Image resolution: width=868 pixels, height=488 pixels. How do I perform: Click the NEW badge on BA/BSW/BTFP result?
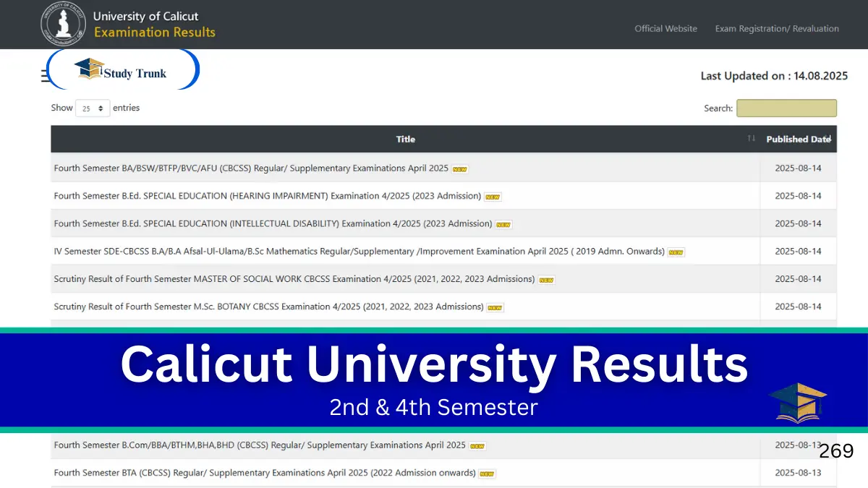click(460, 169)
